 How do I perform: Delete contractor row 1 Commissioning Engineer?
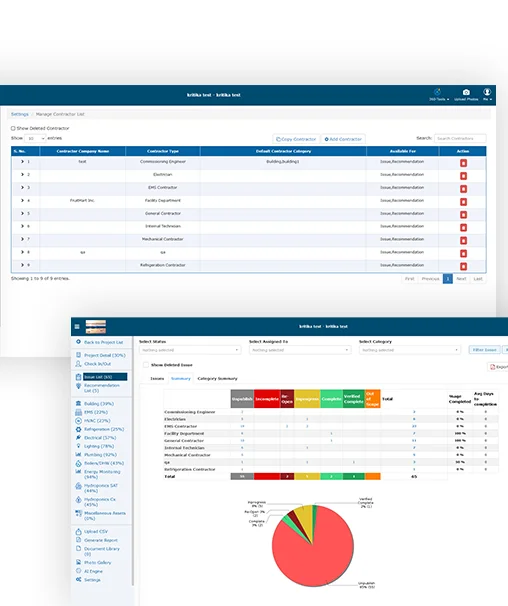pos(463,163)
